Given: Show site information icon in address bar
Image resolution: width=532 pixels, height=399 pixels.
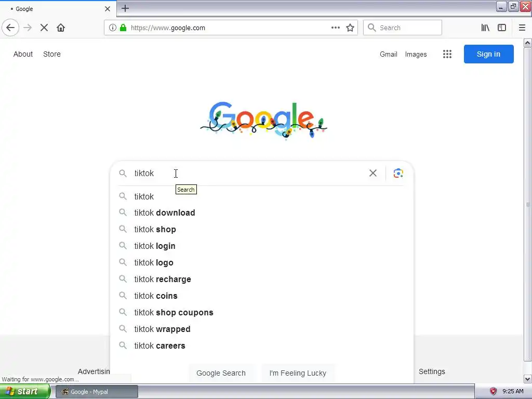Looking at the screenshot, I should coord(113,28).
